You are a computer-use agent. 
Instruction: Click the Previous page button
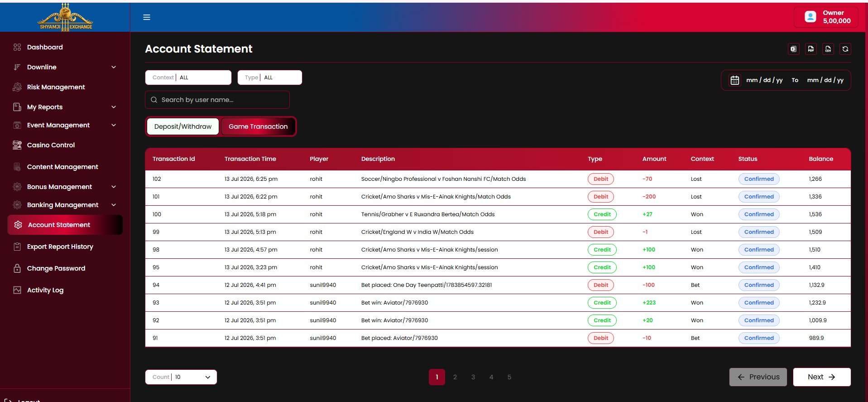coord(758,377)
